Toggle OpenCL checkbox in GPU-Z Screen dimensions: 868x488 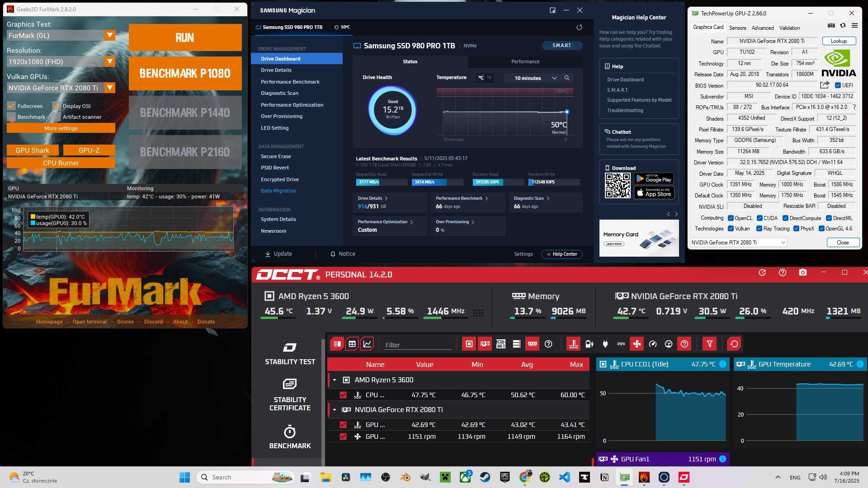(x=731, y=218)
